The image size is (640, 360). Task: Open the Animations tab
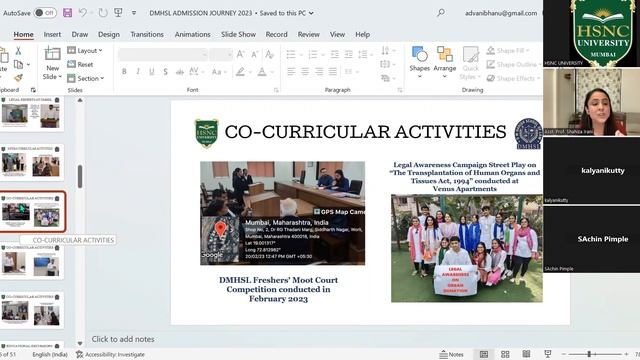pyautogui.click(x=192, y=35)
